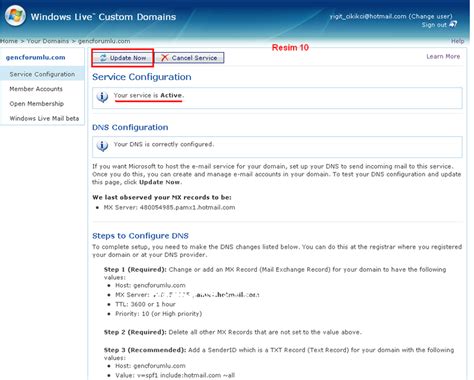Click 'TTL: 3600 or 1 hour' line
Image resolution: width=474 pixels, height=380 pixels.
coord(145,304)
